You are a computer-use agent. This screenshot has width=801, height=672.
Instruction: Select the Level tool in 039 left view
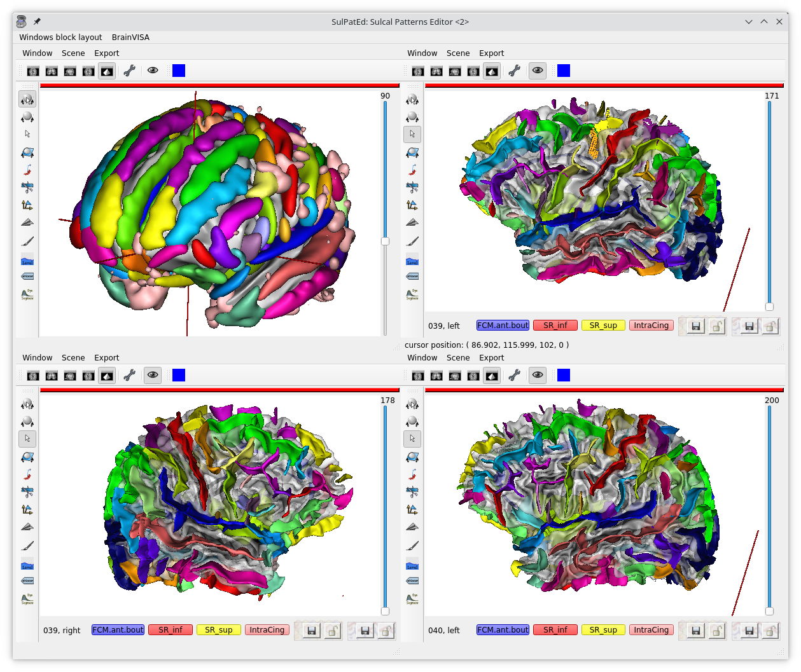(x=412, y=261)
